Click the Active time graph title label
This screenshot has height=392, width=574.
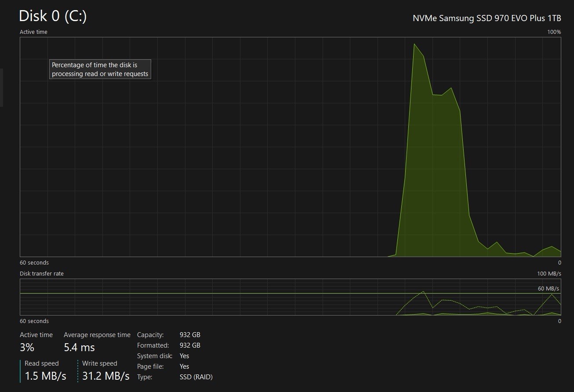pyautogui.click(x=33, y=32)
